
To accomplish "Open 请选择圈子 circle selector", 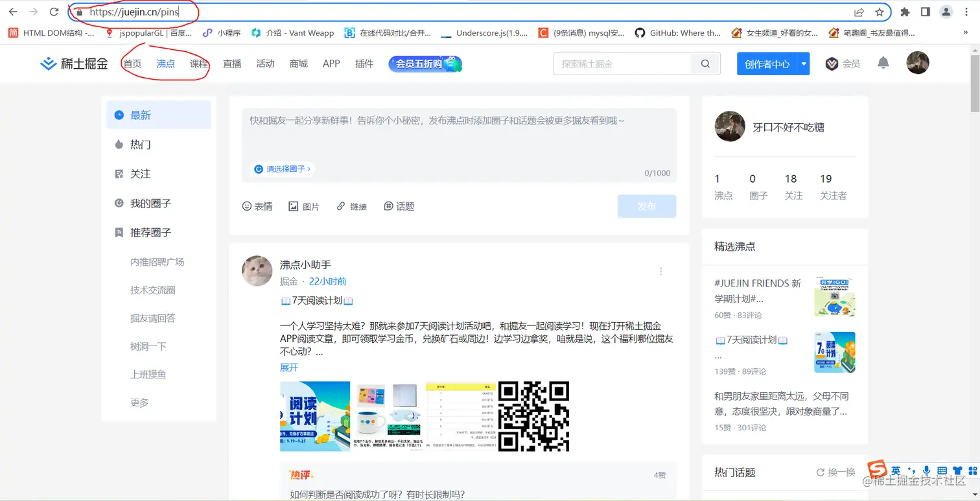I will [282, 169].
